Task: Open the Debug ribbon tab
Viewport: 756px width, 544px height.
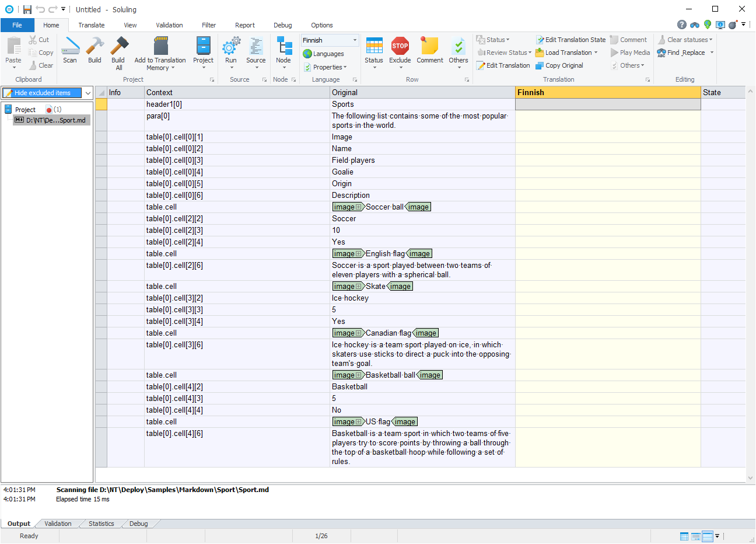Action: (283, 25)
